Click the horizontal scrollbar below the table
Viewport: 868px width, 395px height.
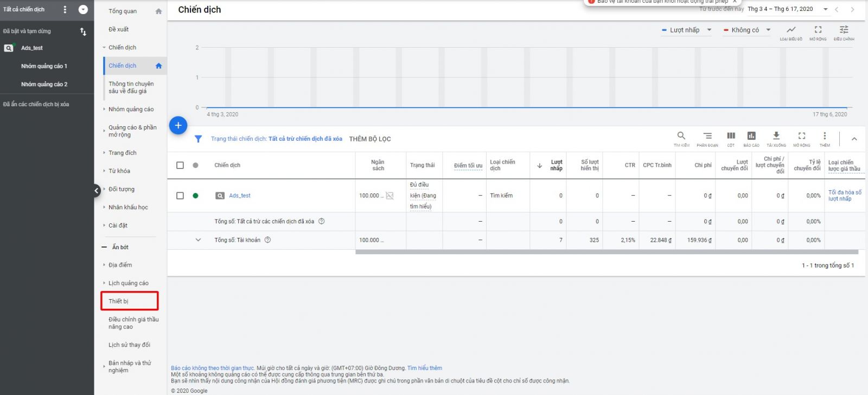(x=607, y=252)
